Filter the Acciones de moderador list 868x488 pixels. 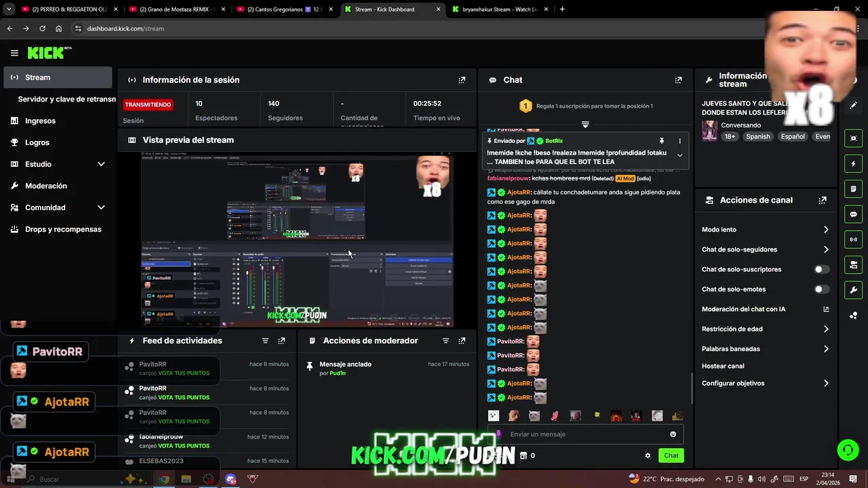click(x=446, y=341)
